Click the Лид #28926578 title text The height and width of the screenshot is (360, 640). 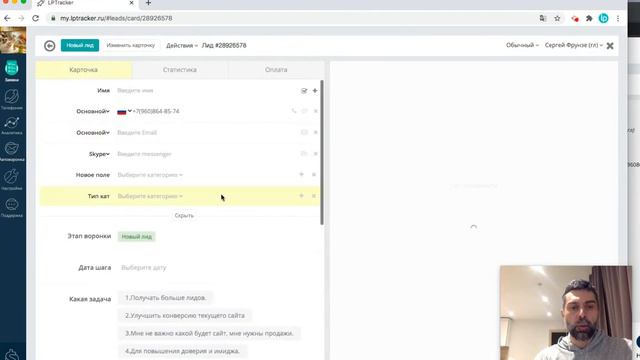pos(224,46)
